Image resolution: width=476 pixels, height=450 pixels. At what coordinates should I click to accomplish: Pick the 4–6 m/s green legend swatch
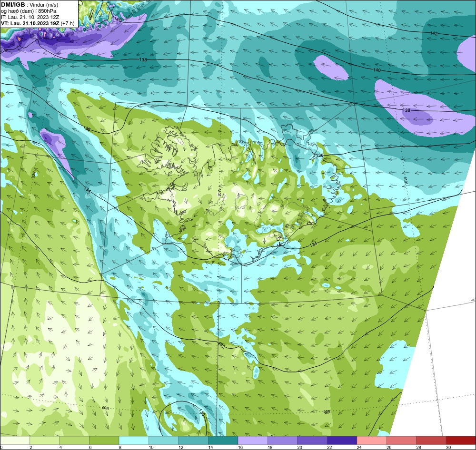(x=74, y=440)
